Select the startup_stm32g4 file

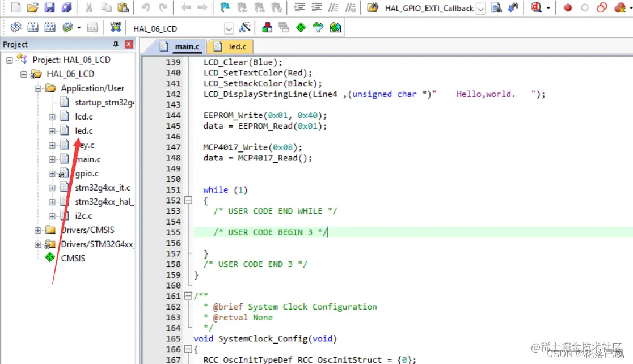(x=104, y=103)
